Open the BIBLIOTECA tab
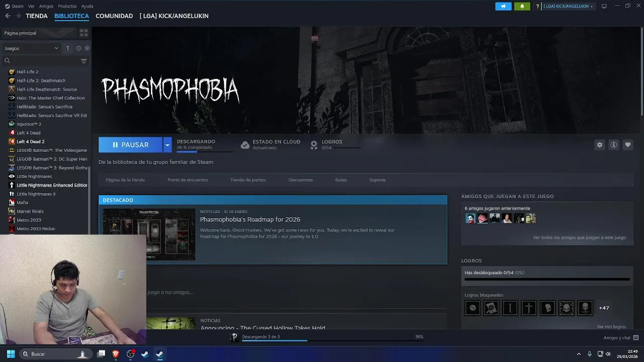Image resolution: width=644 pixels, height=362 pixels. click(x=71, y=16)
